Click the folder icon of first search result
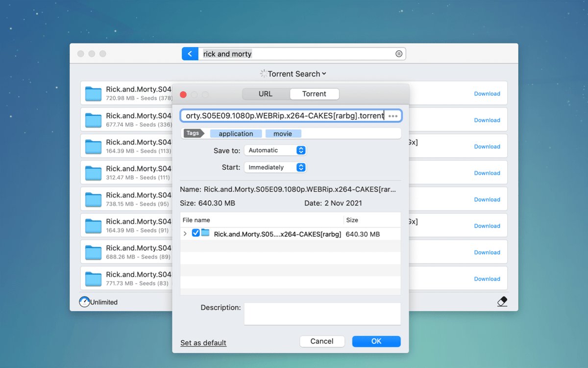Image resolution: width=588 pixels, height=368 pixels. point(93,93)
